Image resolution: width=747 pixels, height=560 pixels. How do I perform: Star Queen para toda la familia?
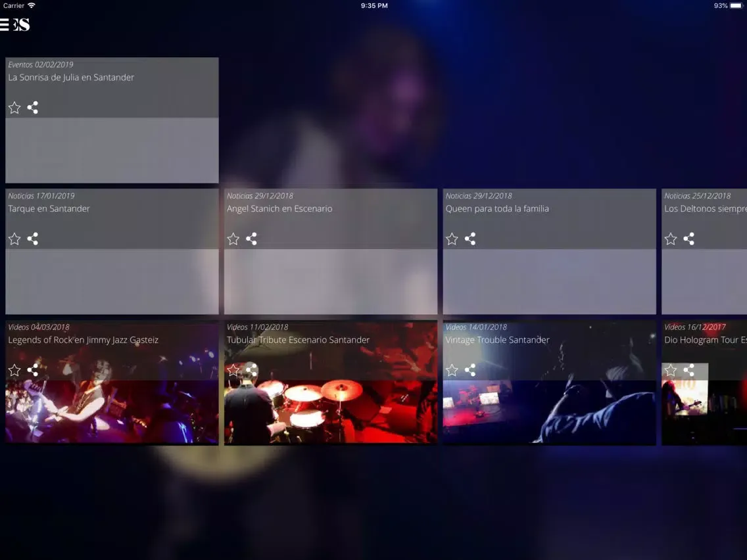(452, 239)
